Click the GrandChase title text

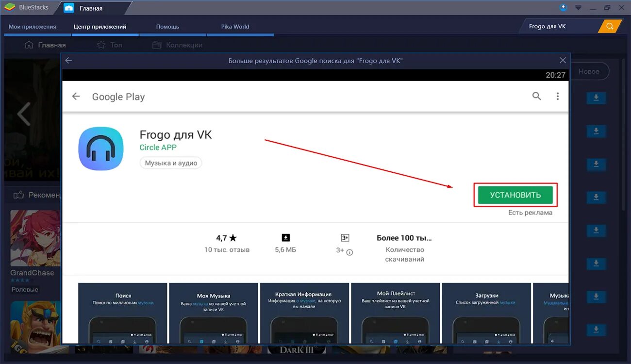[x=32, y=273]
